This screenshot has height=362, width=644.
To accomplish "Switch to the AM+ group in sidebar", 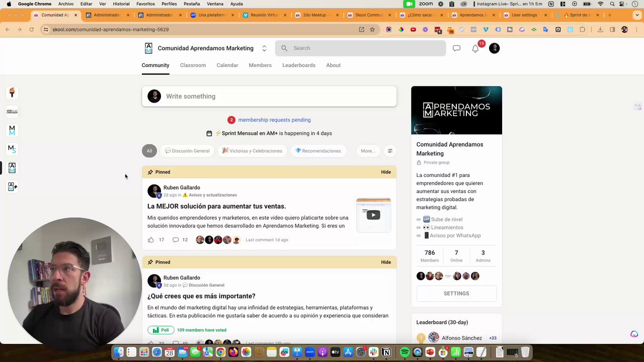I will (12, 187).
